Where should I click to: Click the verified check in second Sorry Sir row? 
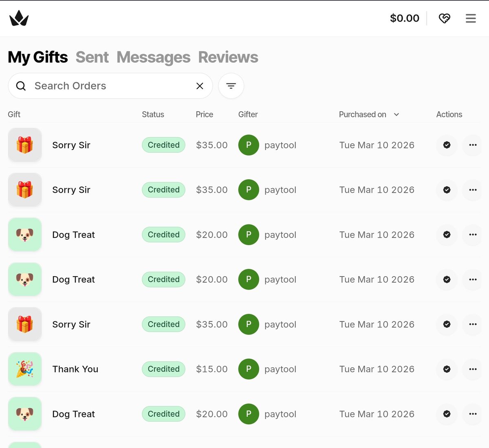tap(447, 190)
